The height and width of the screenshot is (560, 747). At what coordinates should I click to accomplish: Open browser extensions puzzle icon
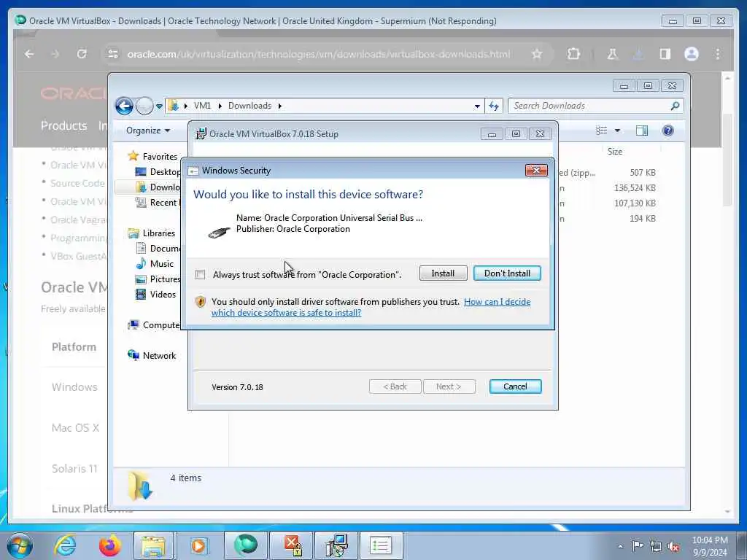pyautogui.click(x=573, y=54)
